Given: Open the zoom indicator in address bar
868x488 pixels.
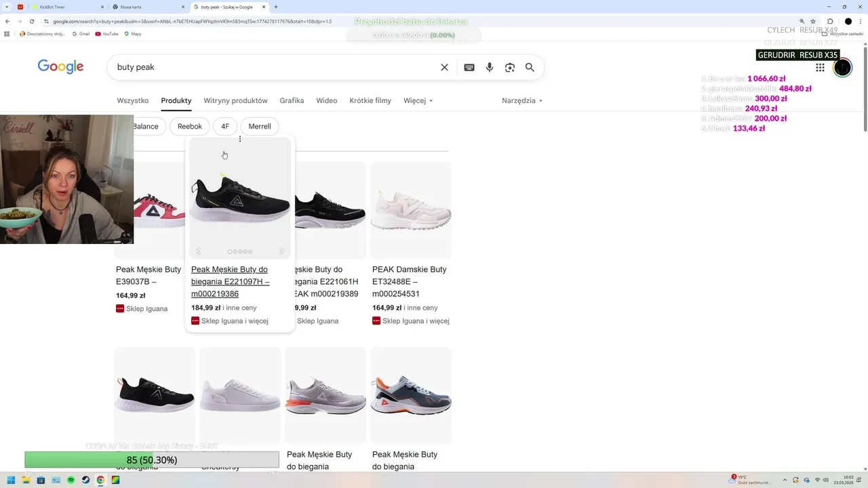Looking at the screenshot, I should [802, 21].
